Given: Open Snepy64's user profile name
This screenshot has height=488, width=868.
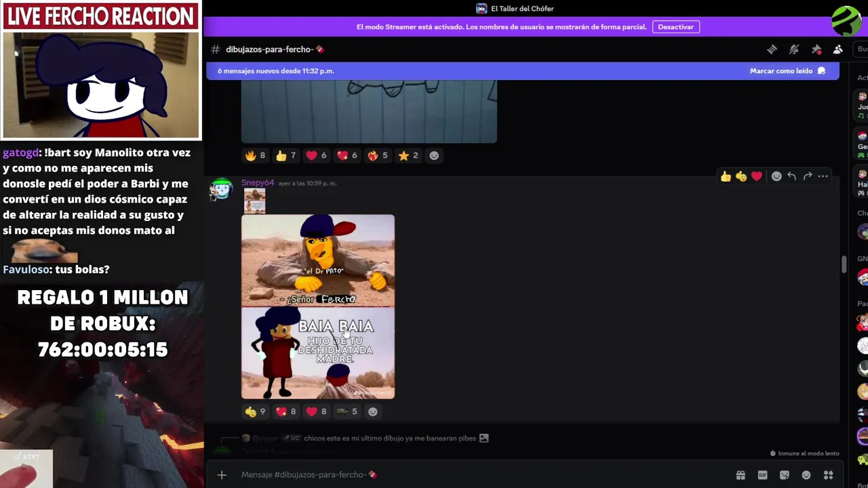Looking at the screenshot, I should pos(258,183).
